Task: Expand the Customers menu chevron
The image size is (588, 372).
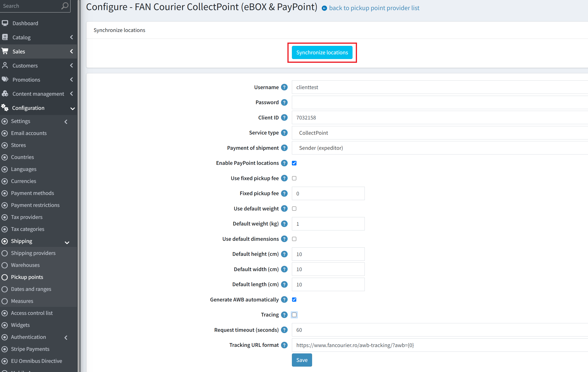Action: pyautogui.click(x=71, y=65)
